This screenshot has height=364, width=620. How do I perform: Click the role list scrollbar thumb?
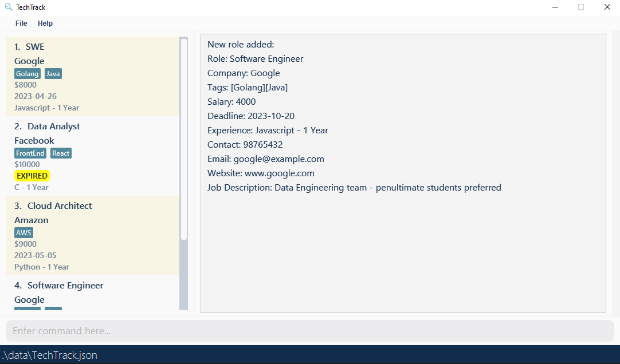click(x=184, y=139)
